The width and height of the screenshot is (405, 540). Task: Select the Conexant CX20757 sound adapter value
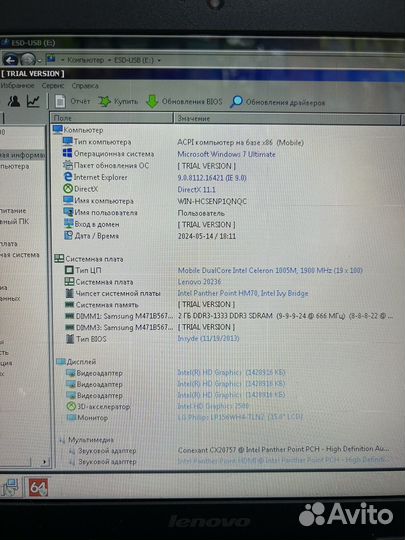click(283, 449)
